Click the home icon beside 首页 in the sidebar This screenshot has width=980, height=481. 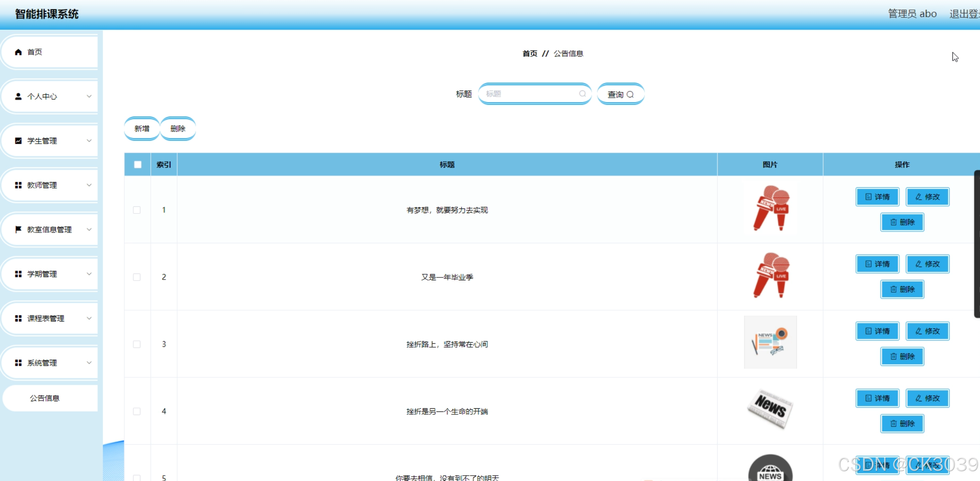click(x=18, y=52)
